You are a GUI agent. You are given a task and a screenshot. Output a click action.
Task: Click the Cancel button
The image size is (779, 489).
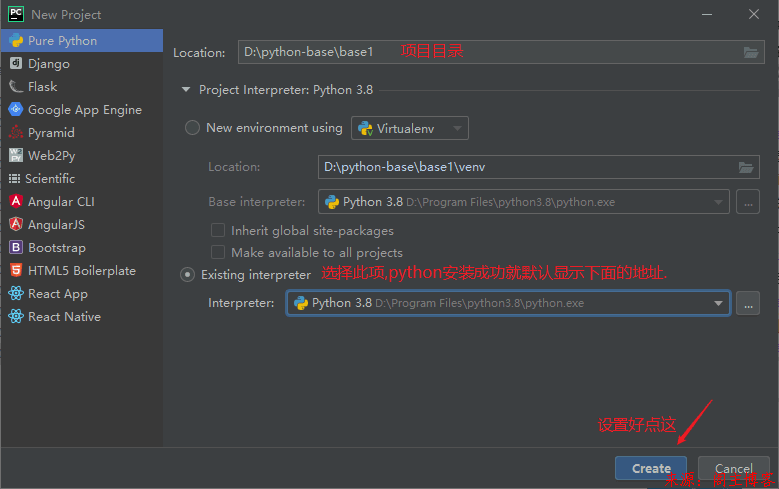click(733, 468)
